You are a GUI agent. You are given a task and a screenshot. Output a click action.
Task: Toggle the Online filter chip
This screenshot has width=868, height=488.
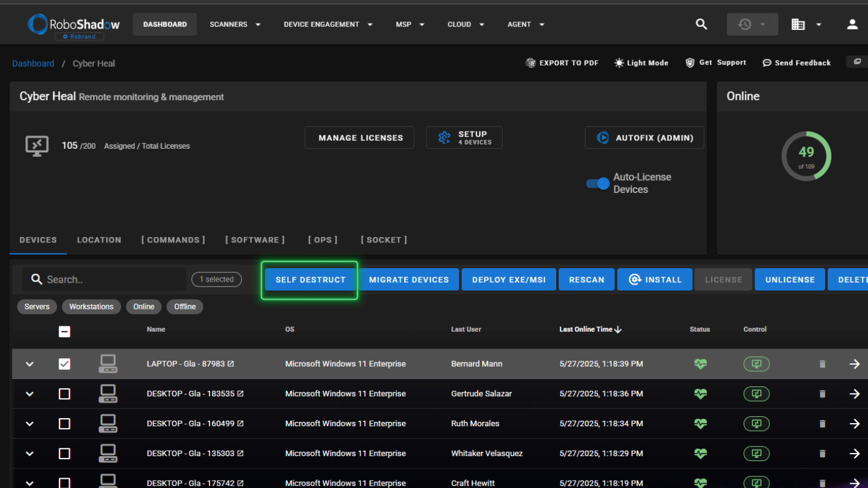click(144, 307)
